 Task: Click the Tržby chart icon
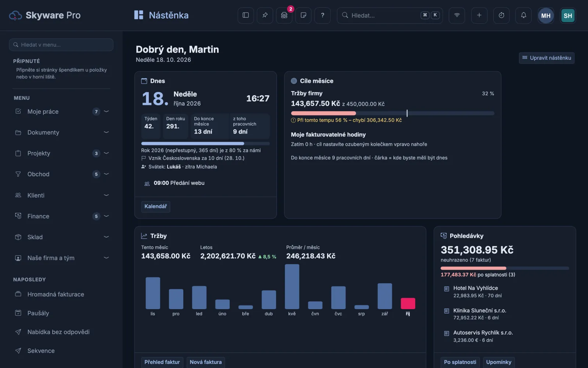pyautogui.click(x=144, y=236)
